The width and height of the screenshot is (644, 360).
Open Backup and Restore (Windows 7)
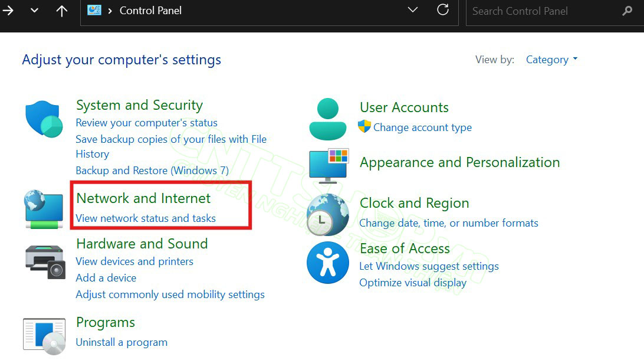152,171
